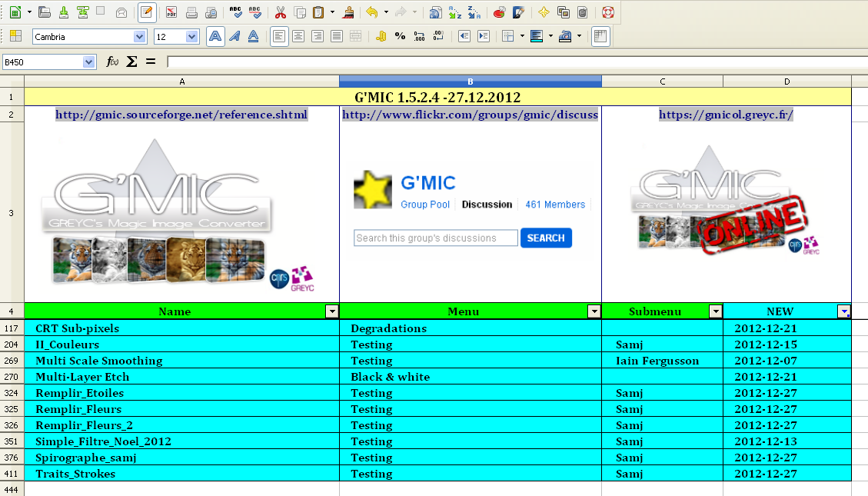Delete a decimal place

(438, 37)
